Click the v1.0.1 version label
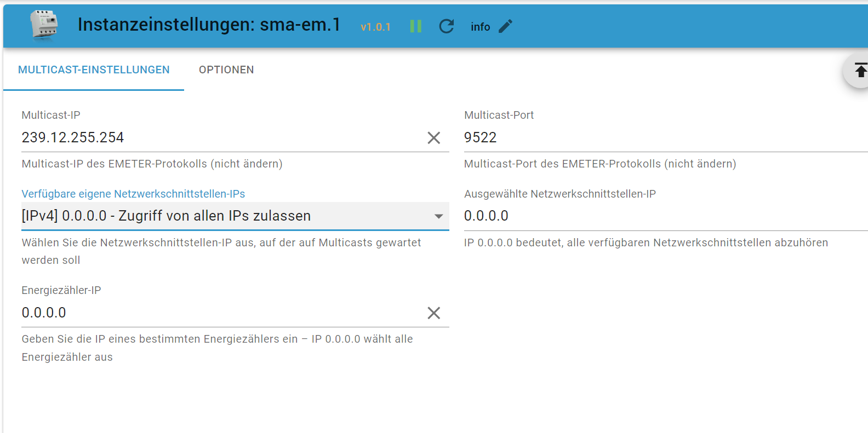This screenshot has height=433, width=868. point(375,27)
